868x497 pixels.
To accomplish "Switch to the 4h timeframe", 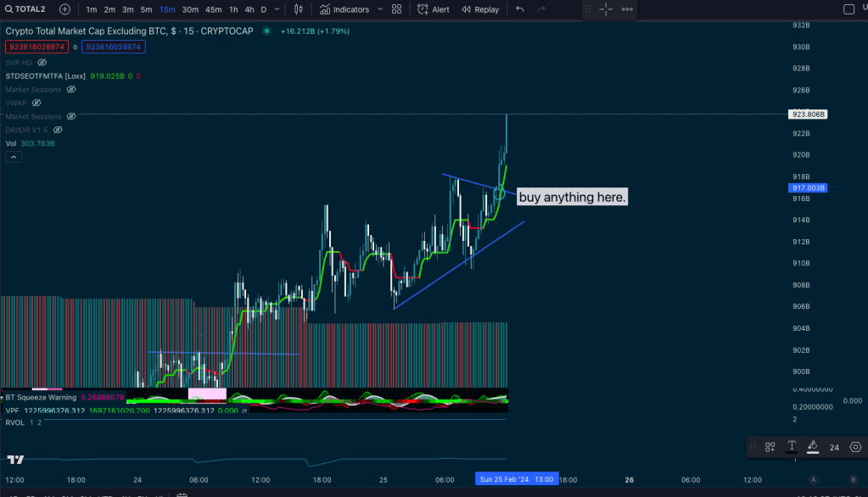I will 249,9.
